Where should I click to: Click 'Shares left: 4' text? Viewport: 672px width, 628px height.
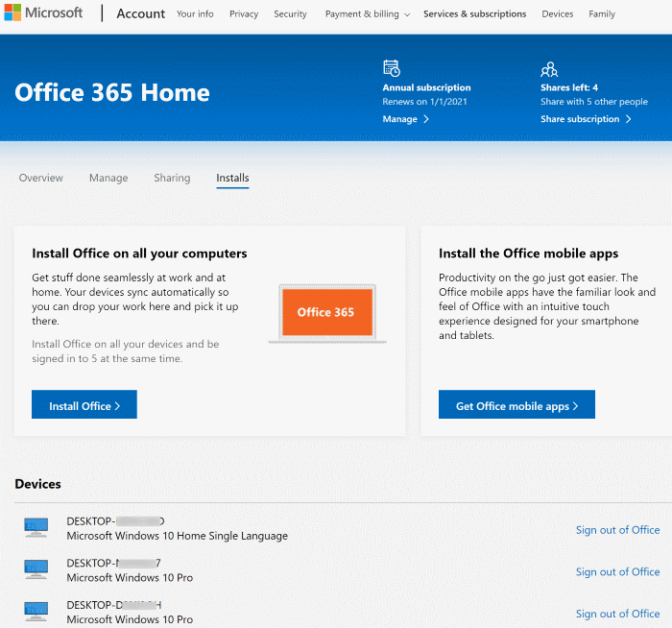pos(569,88)
